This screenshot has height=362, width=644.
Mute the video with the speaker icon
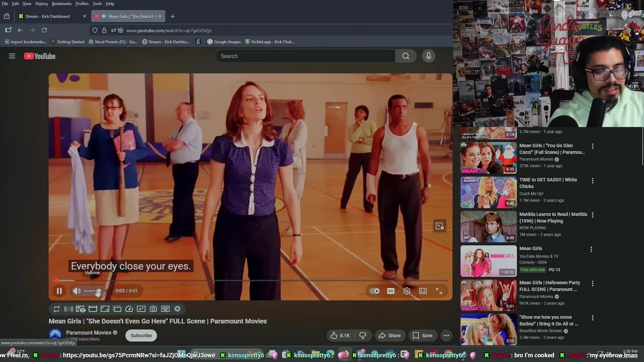pyautogui.click(x=76, y=291)
